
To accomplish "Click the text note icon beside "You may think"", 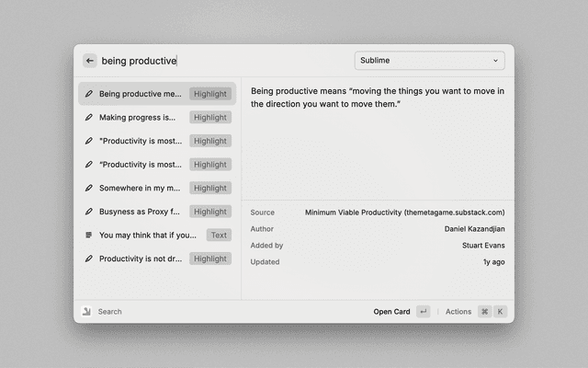I will (88, 236).
